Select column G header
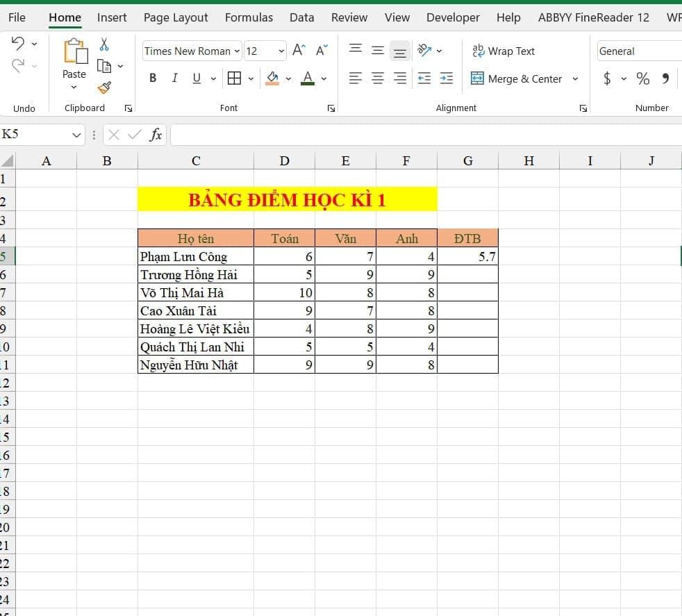This screenshot has width=682, height=616. click(x=467, y=161)
